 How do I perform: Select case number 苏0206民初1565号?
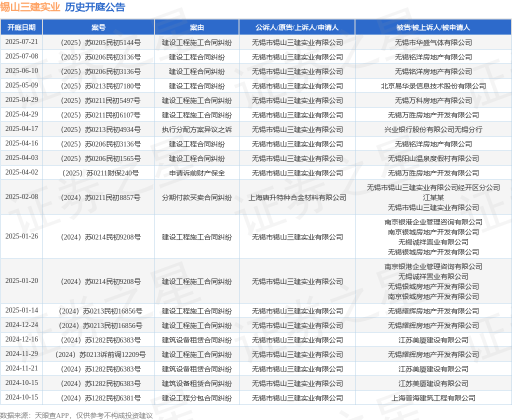[x=101, y=158]
